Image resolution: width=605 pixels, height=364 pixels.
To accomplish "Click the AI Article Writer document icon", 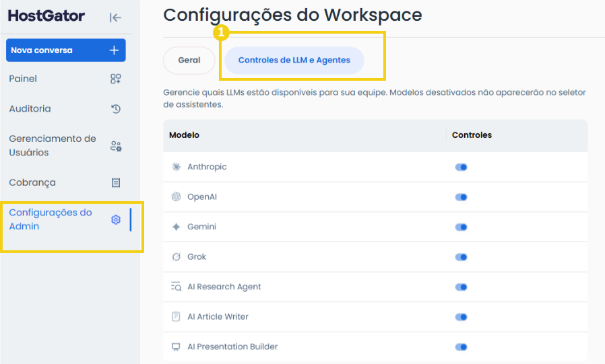I will (x=176, y=317).
